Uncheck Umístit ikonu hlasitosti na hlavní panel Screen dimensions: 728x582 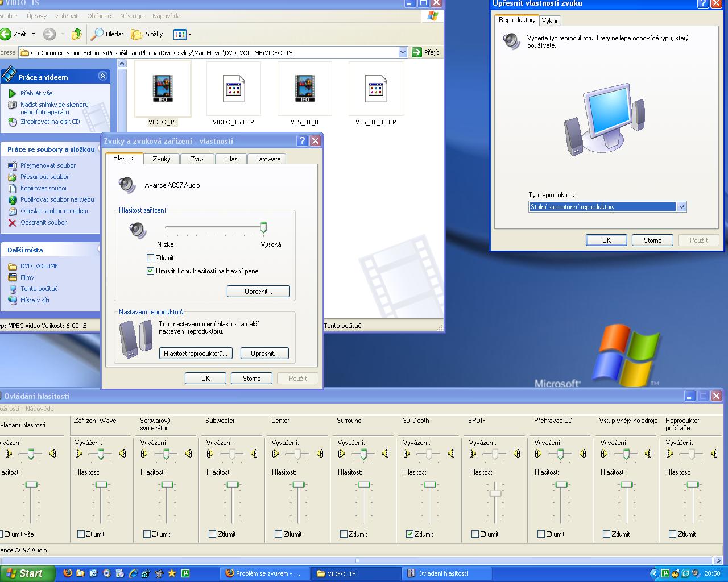click(151, 271)
